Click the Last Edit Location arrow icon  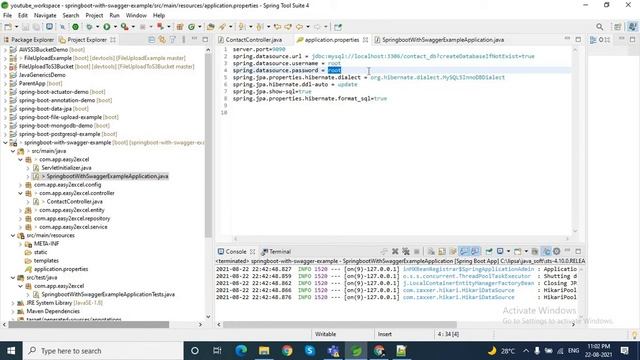[278, 27]
